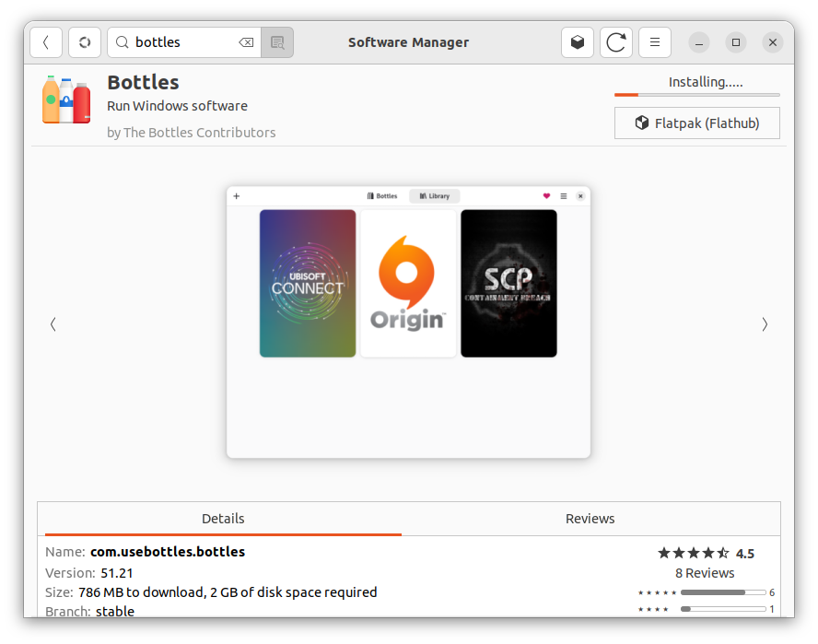
Task: Click the 4.5 star rating
Action: pyautogui.click(x=706, y=553)
